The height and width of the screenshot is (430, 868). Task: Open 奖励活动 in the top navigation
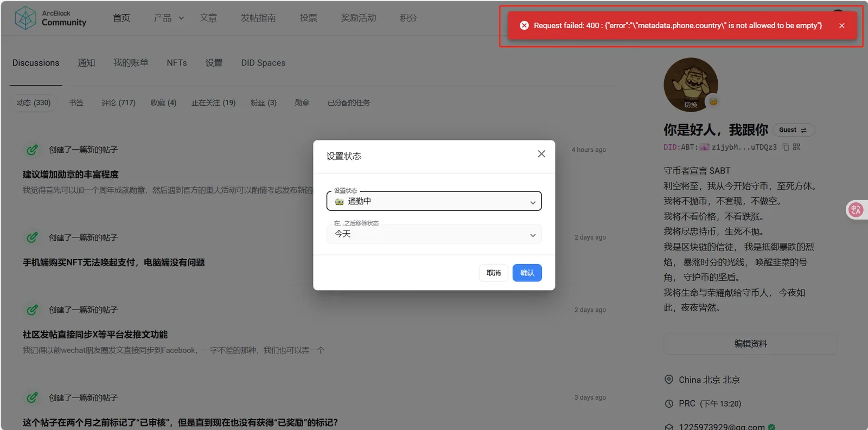pos(359,18)
